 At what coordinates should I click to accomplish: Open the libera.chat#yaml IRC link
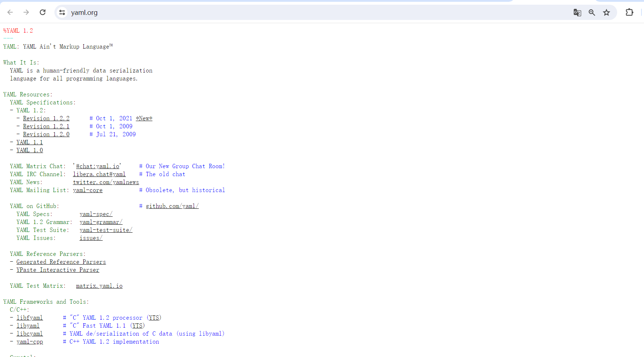99,174
